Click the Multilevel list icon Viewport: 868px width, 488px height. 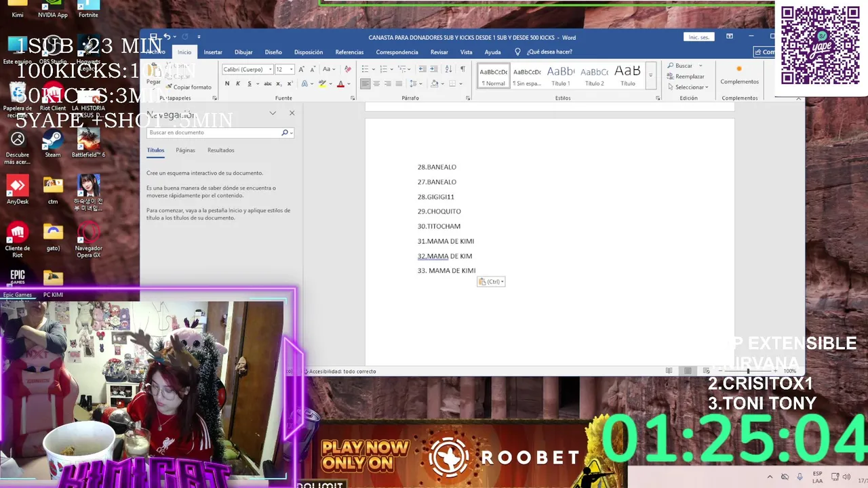tap(402, 69)
